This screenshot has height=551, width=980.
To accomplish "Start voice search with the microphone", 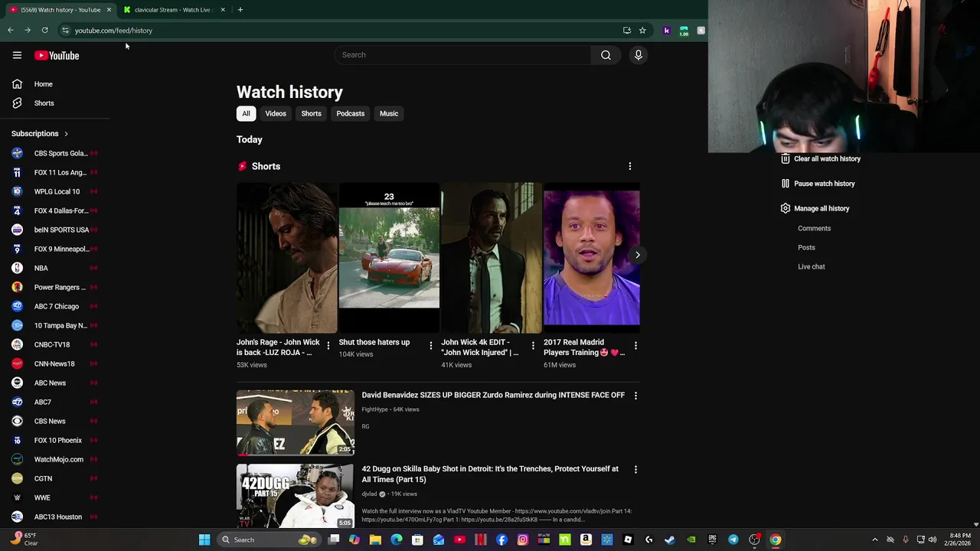I will [x=638, y=55].
